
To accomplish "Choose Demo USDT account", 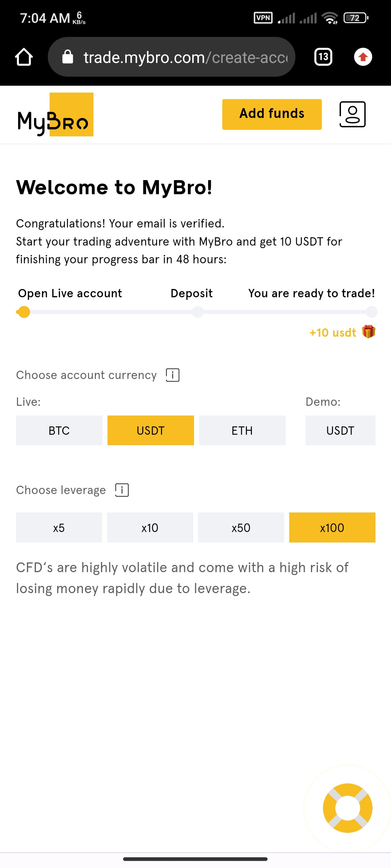I will [340, 430].
